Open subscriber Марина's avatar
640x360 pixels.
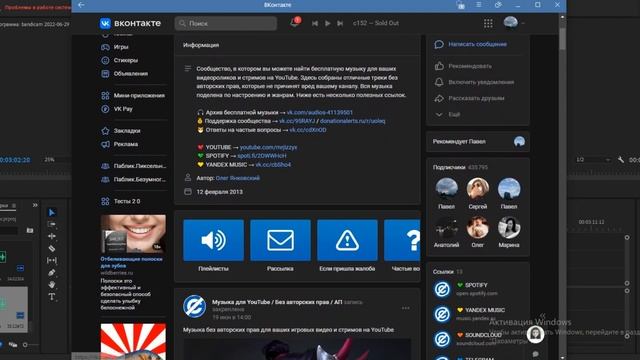(x=509, y=227)
